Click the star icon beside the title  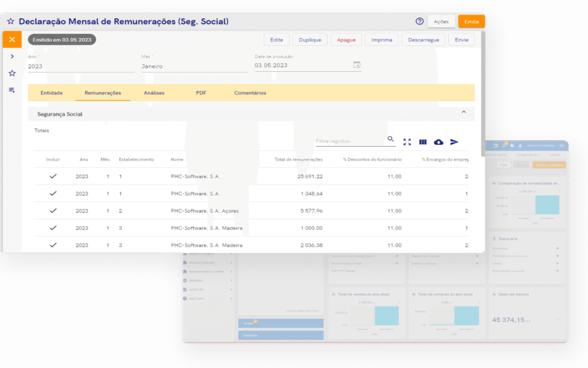click(x=10, y=21)
